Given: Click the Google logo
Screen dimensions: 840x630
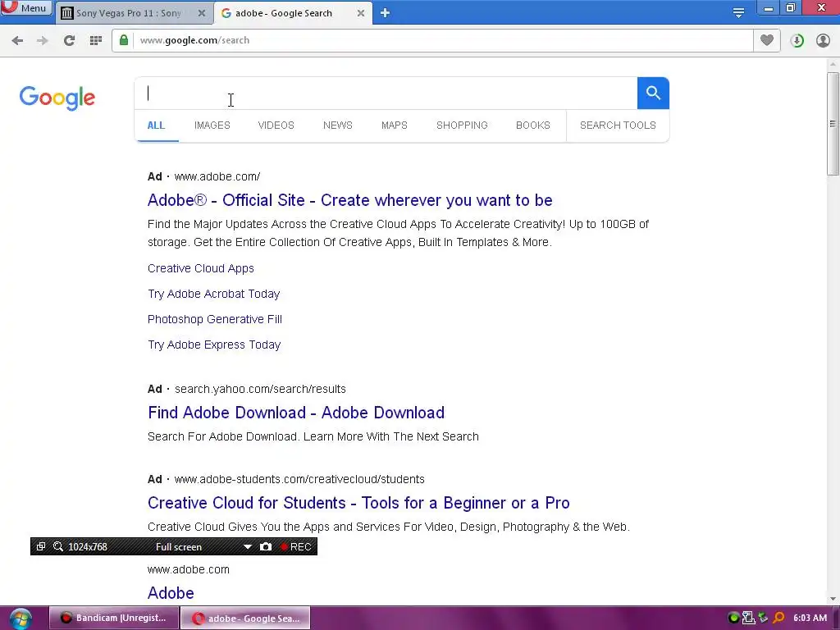Looking at the screenshot, I should [x=57, y=98].
